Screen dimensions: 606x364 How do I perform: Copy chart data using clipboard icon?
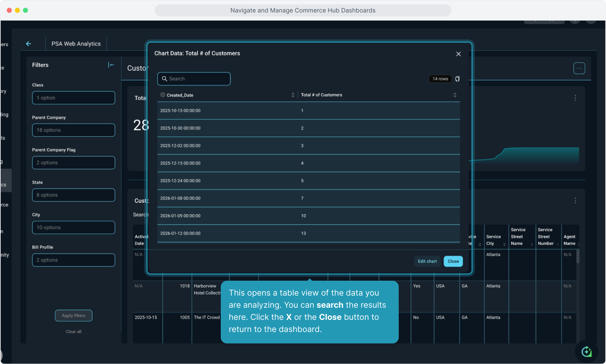457,79
